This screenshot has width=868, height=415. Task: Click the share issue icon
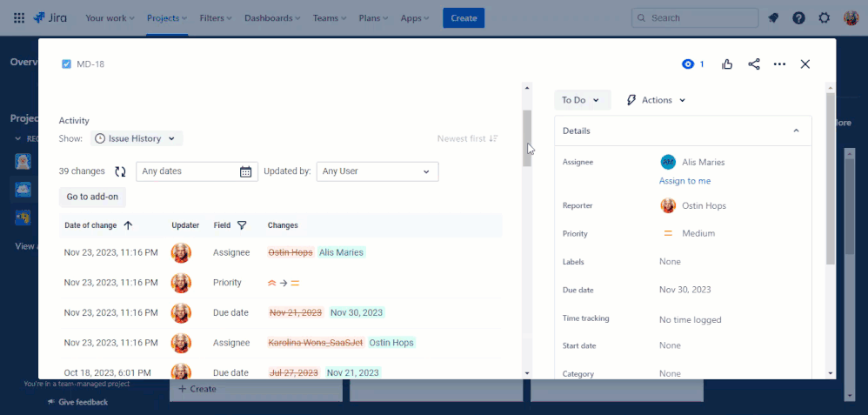coord(754,64)
